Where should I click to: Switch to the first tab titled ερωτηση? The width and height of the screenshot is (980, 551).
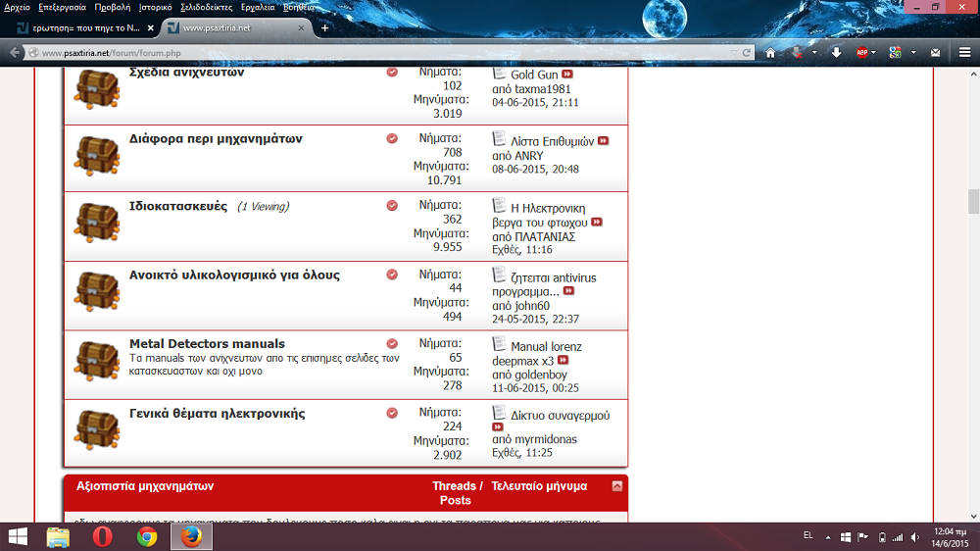click(x=78, y=27)
